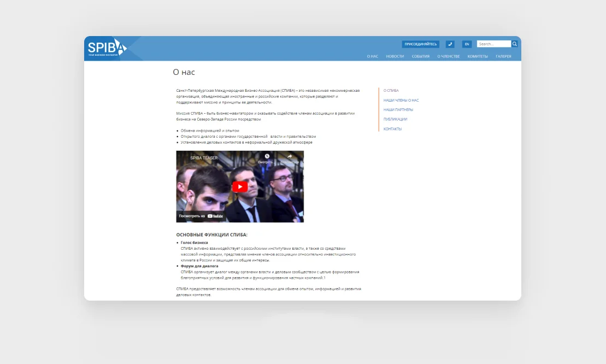Click the Watch later clock icon

(267, 156)
